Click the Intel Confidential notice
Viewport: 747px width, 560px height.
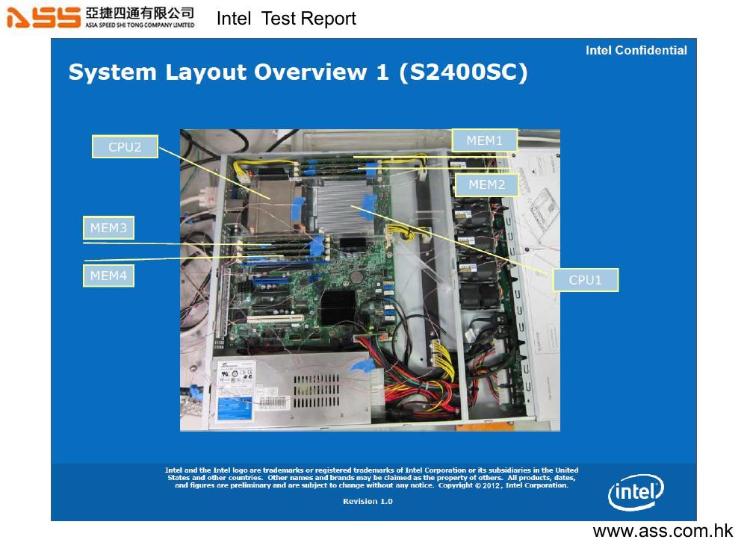[x=636, y=50]
